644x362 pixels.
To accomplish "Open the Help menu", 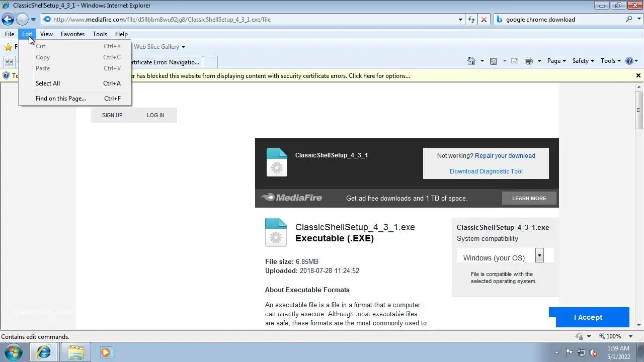I will tap(121, 34).
